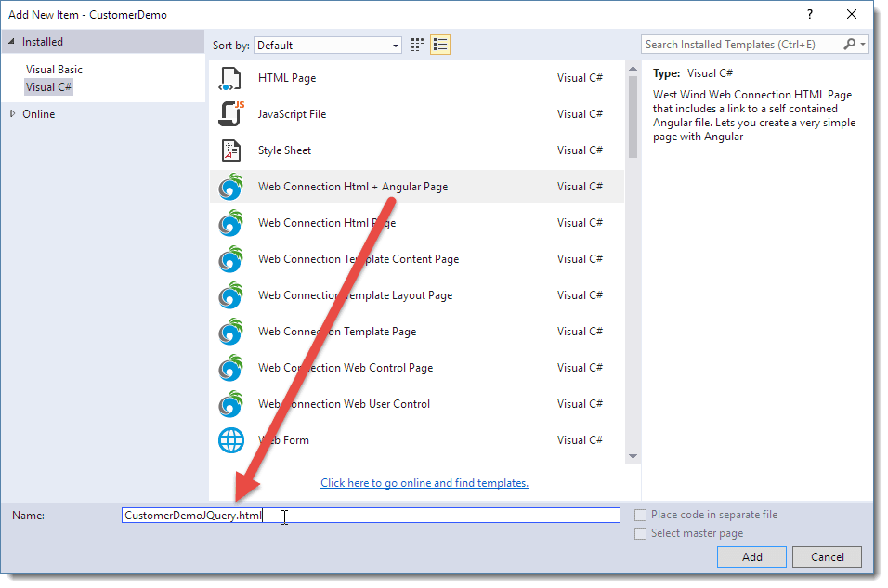Select Visual C# in the tree
The image size is (888, 588).
[x=48, y=87]
